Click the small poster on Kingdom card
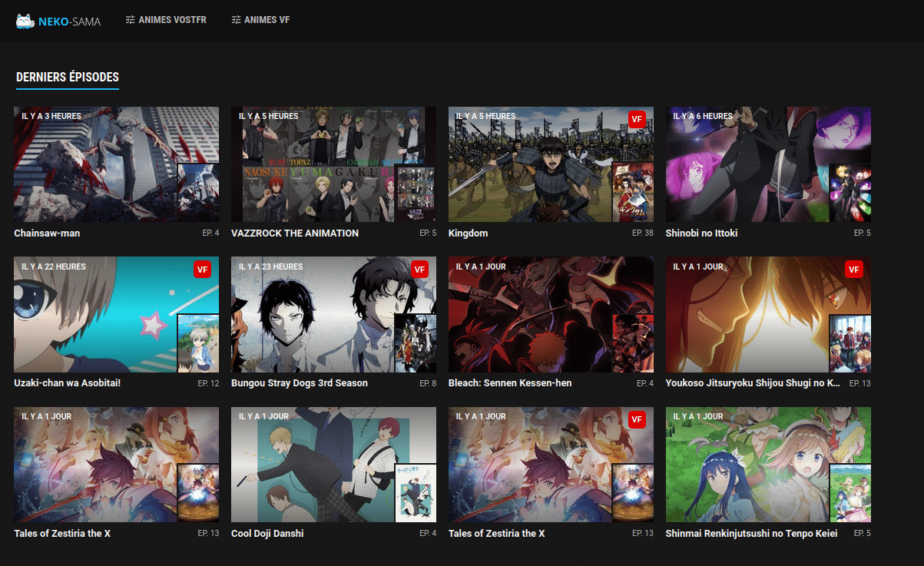 633,193
